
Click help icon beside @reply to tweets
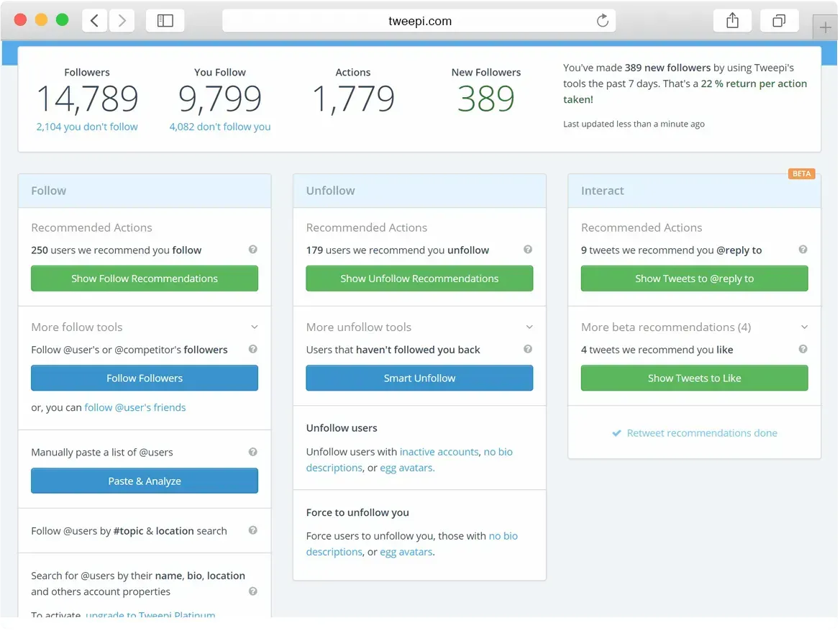[x=803, y=250]
